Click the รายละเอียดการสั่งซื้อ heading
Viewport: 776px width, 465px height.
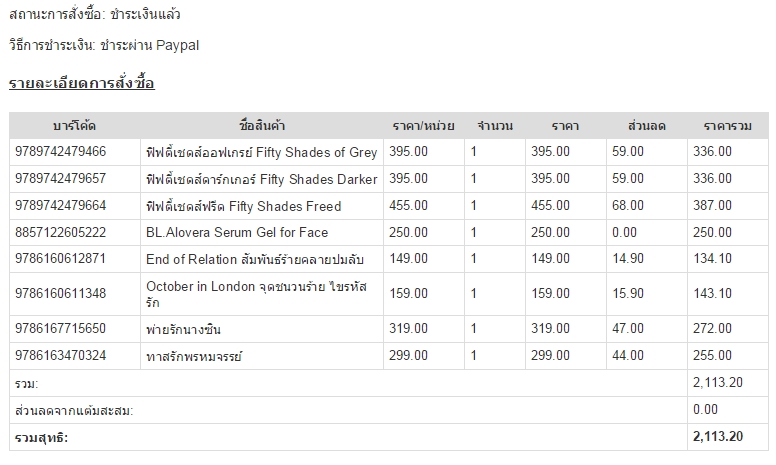click(82, 83)
